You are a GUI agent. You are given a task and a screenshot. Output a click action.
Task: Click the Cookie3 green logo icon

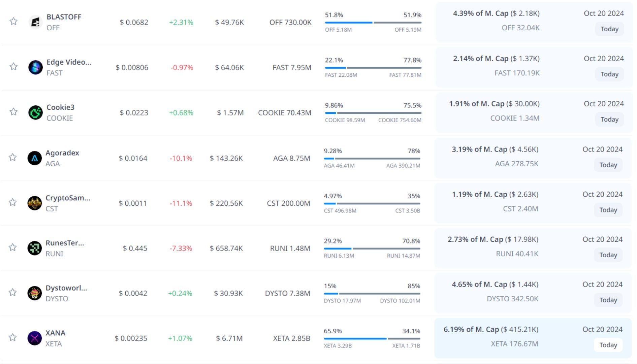tap(35, 113)
